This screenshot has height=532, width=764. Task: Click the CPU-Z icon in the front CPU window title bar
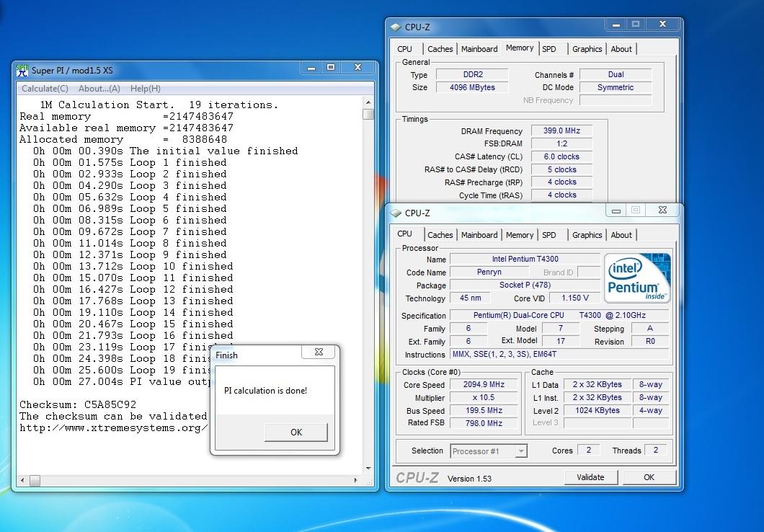tap(396, 213)
